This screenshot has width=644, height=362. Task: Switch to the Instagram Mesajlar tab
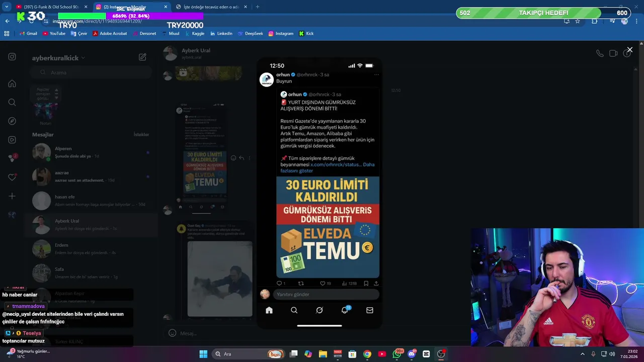point(132,7)
